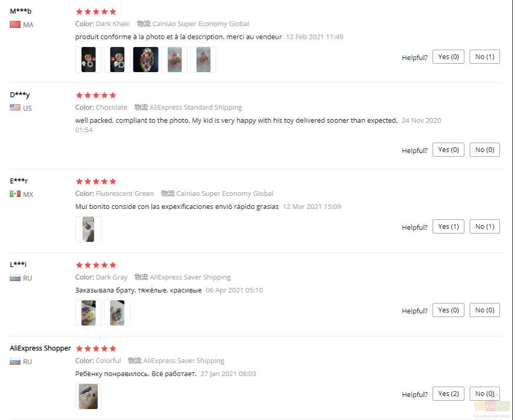This screenshot has height=420, width=513.
Task: View AliExpress Shopper's review photo
Action: (88, 396)
